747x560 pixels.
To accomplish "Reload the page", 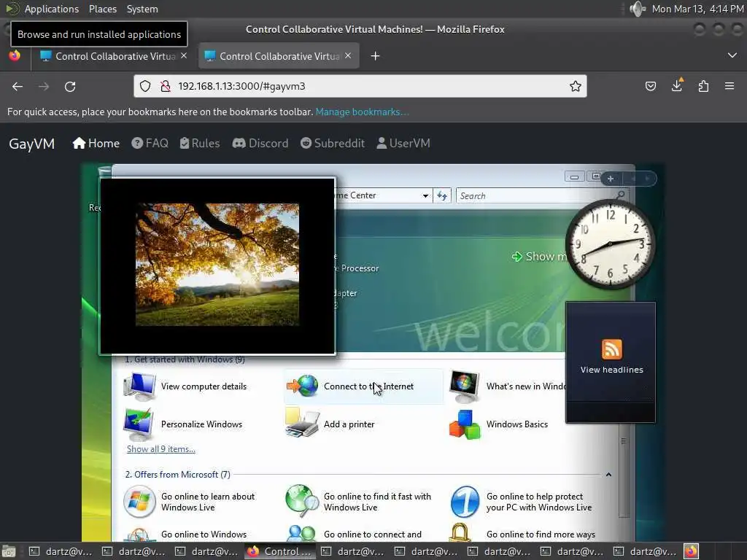I will click(70, 86).
